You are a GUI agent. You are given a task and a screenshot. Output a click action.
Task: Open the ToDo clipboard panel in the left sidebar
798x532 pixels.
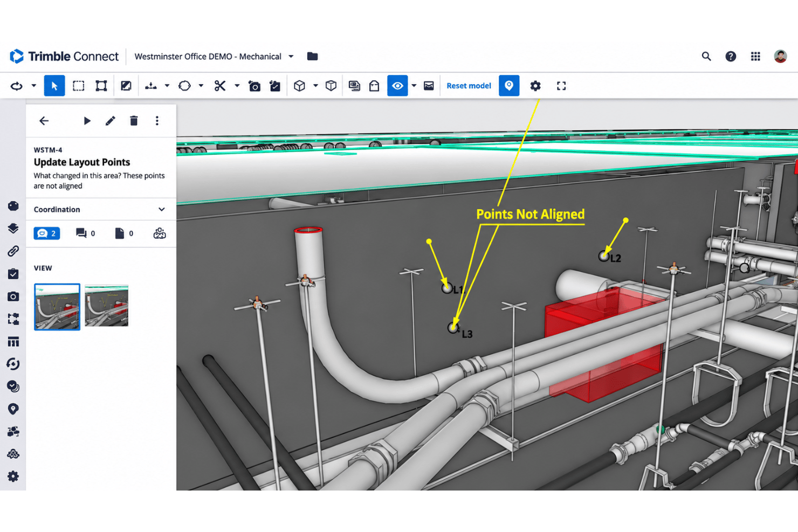pos(13,274)
